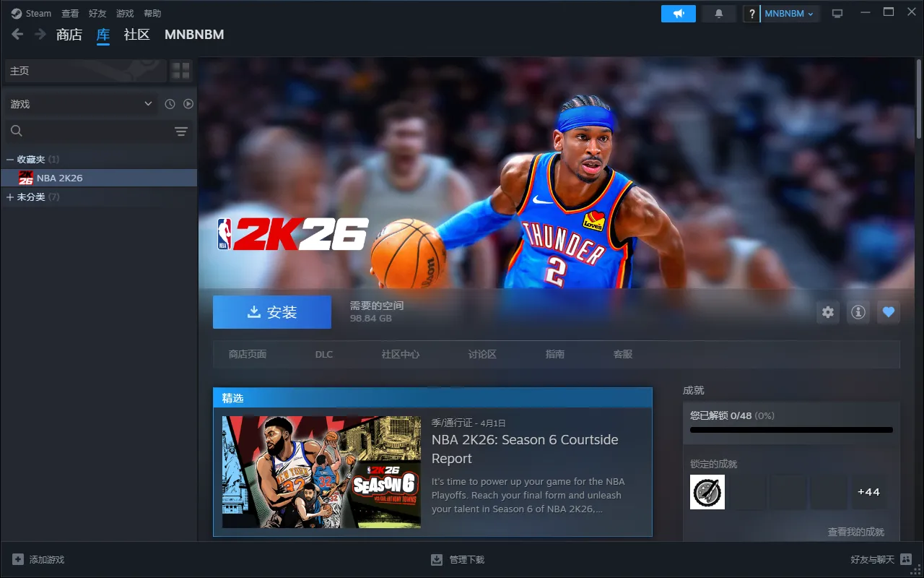Toggle ready-to-play filter icon
The height and width of the screenshot is (578, 924).
click(188, 104)
